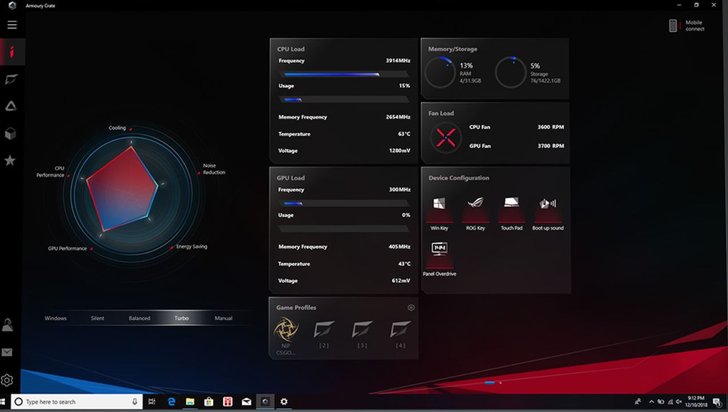728x412 pixels.
Task: Toggle the Touch Pad setting
Action: (512, 213)
